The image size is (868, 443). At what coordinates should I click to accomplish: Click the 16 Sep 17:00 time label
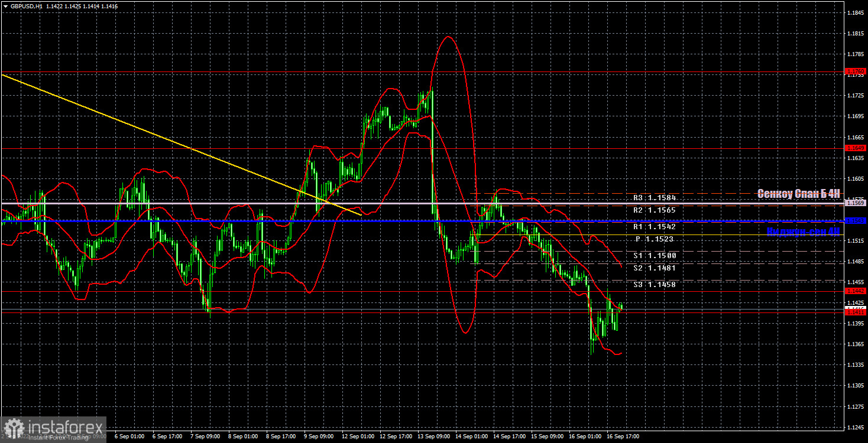[624, 437]
